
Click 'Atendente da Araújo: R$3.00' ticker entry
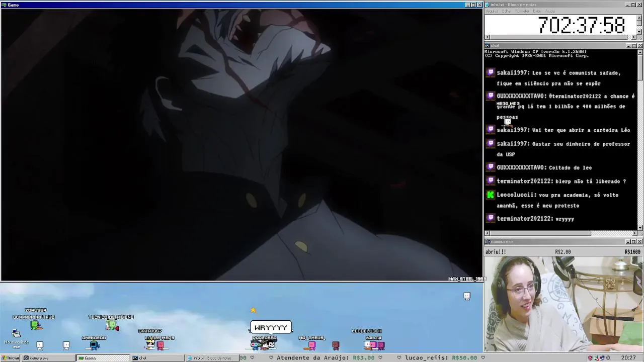[326, 358]
